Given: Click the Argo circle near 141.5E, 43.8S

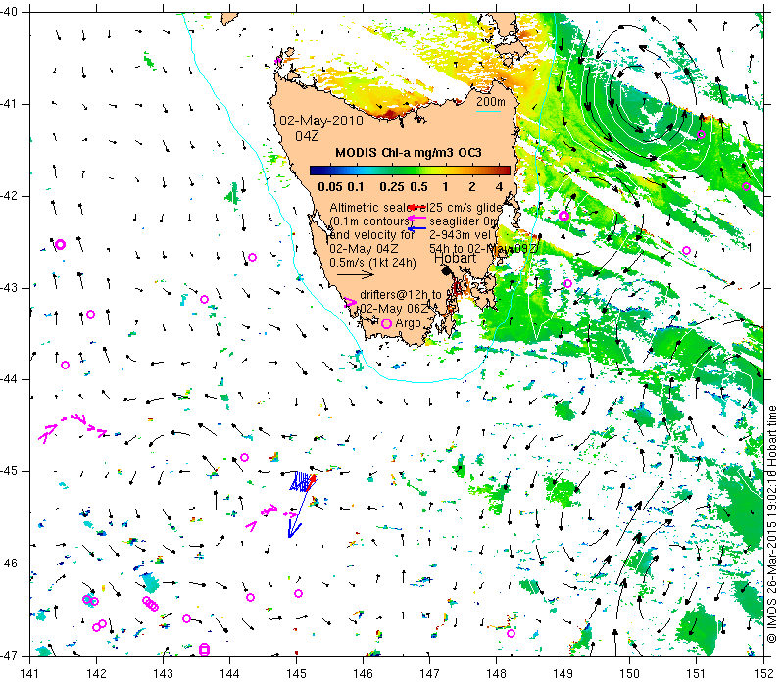Looking at the screenshot, I should [65, 365].
